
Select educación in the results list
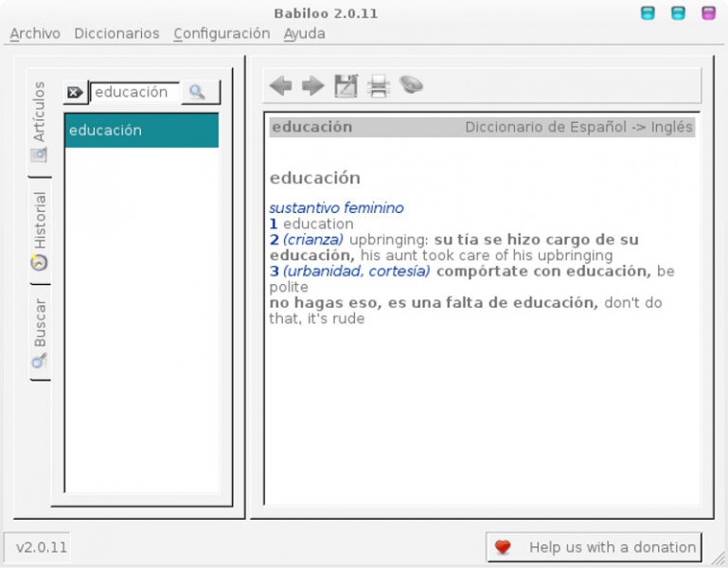point(142,131)
